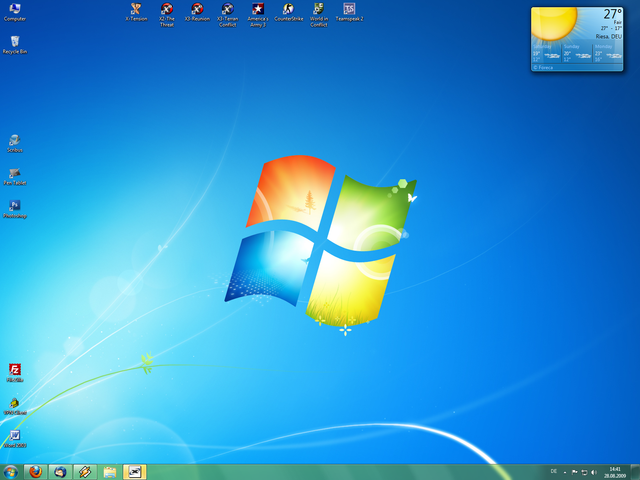Open the Computer desktop icon

(14, 11)
